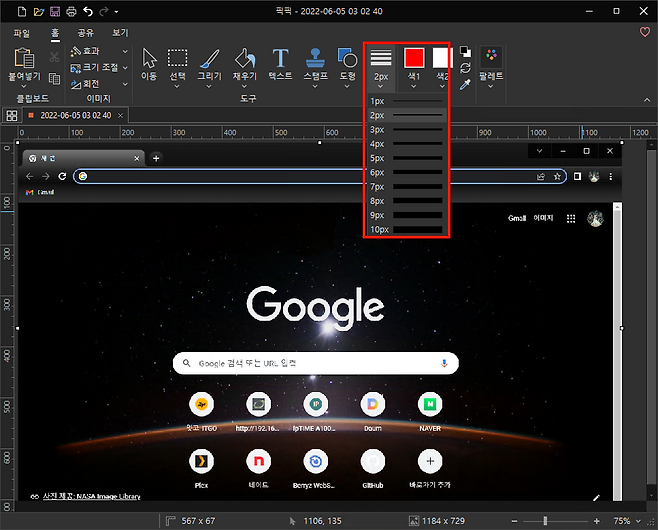Switch to the 홈 ribbon tab
The width and height of the screenshot is (658, 530).
(x=55, y=33)
